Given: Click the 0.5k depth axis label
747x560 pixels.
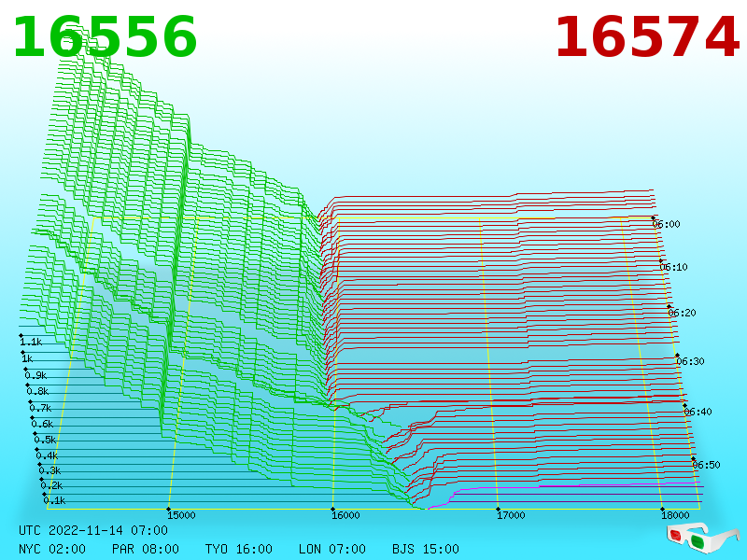Looking at the screenshot, I should (x=45, y=440).
